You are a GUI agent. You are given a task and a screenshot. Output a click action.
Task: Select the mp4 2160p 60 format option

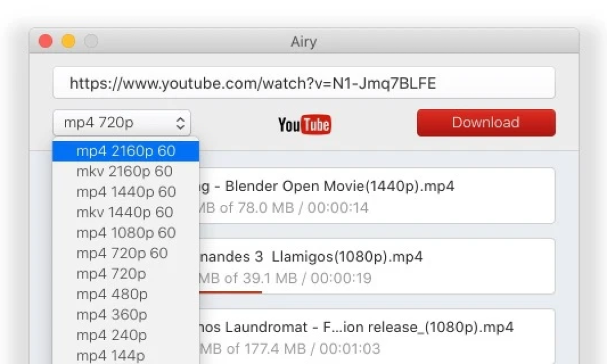point(126,151)
